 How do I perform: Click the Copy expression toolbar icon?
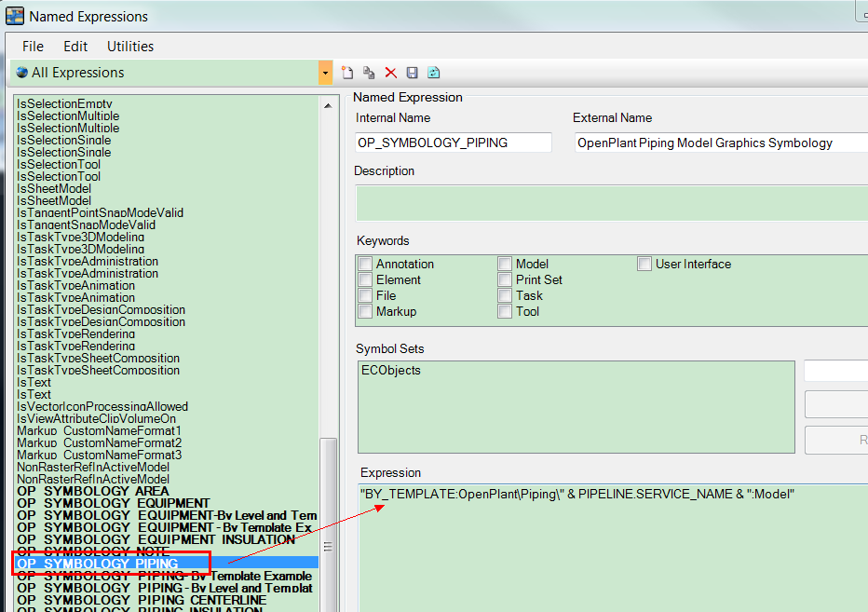coord(369,73)
